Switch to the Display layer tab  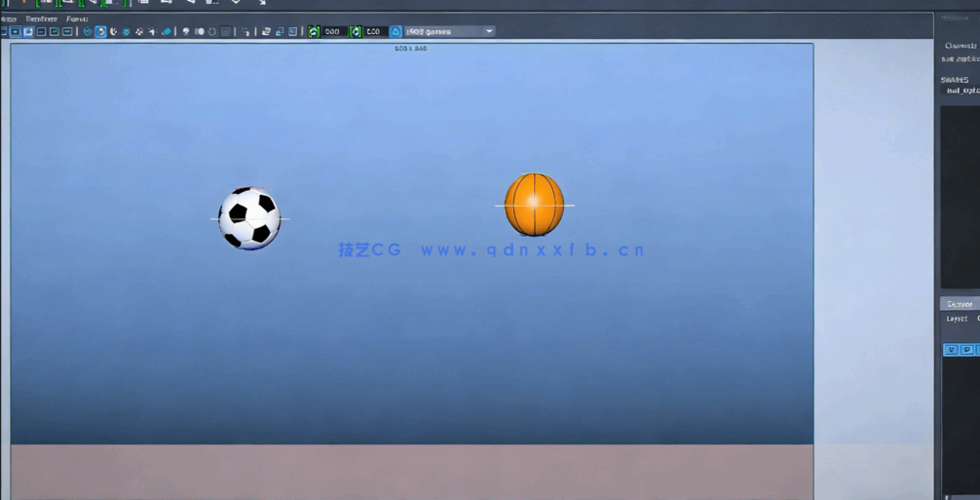[x=960, y=304]
